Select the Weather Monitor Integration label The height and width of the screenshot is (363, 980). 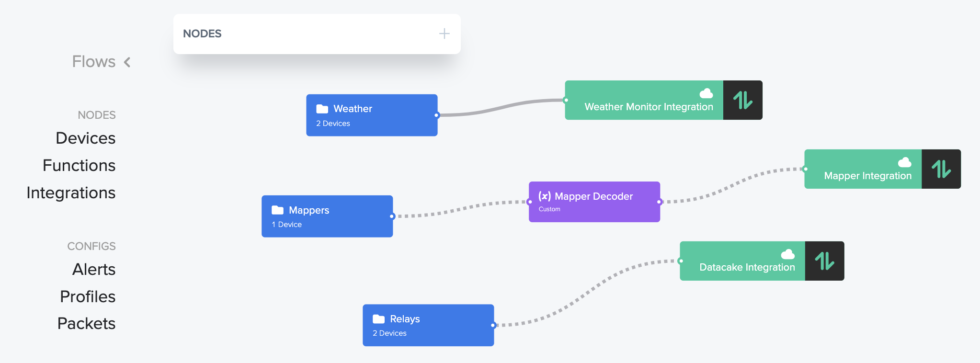[x=649, y=107]
